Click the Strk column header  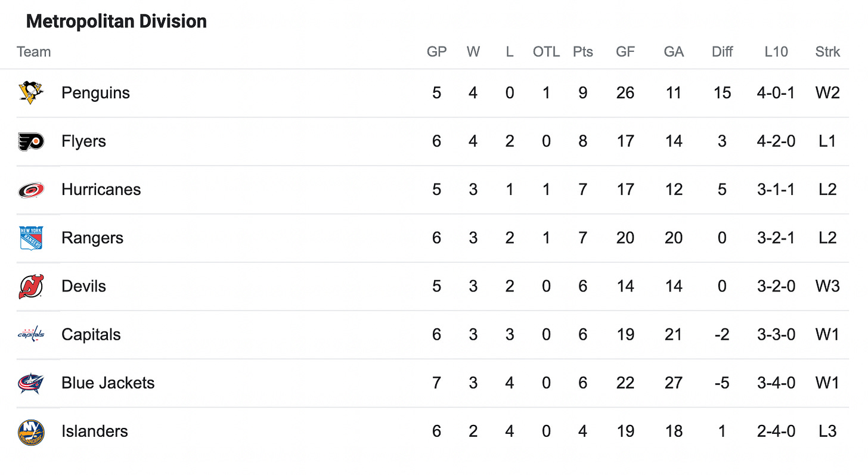[x=828, y=52]
